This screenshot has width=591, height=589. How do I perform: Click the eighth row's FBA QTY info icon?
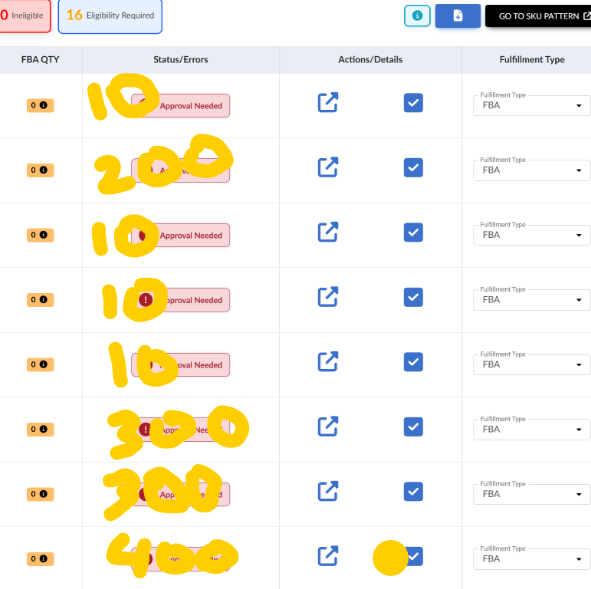[x=43, y=559]
